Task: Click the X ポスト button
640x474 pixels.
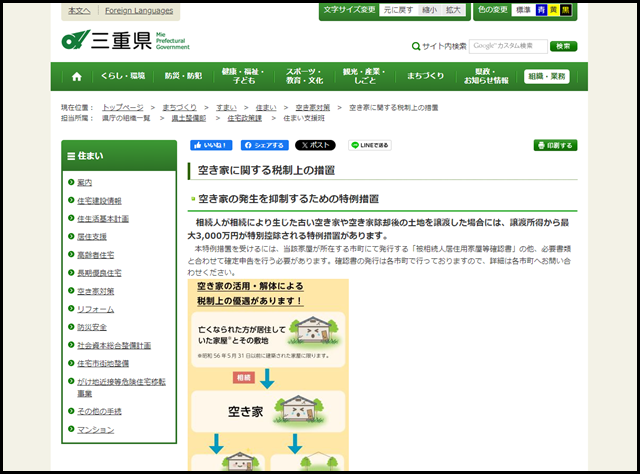Action: [315, 145]
